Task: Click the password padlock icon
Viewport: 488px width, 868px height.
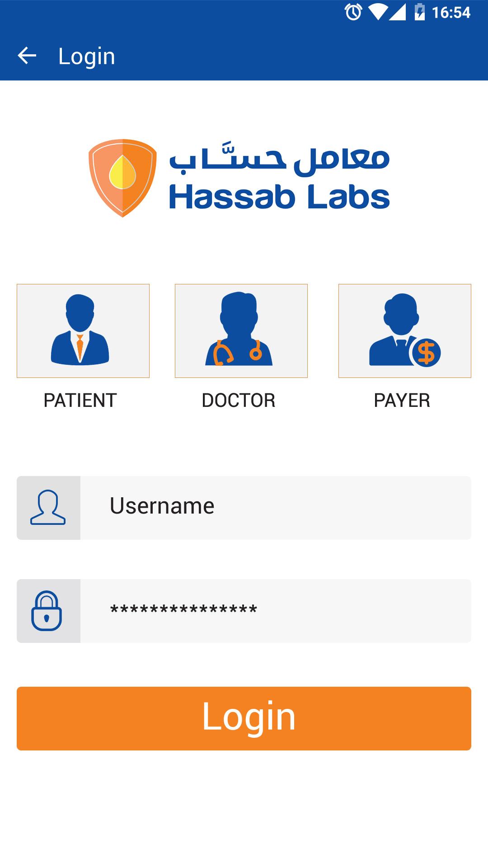Action: coord(49,611)
